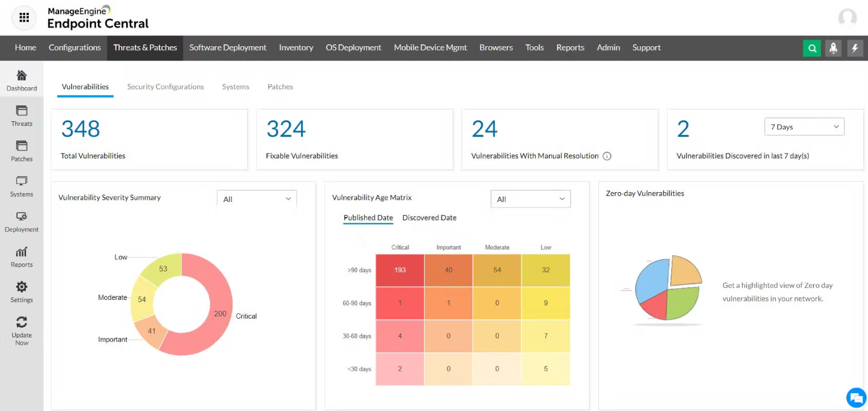
Task: Click the lightning bolt quick actions icon
Action: click(855, 48)
